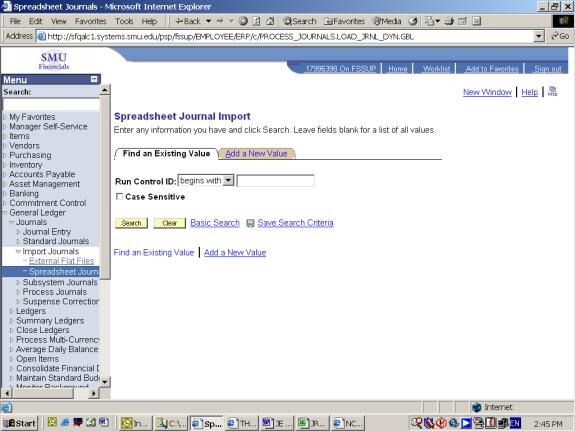Click the Refresh page toolbar icon
The height and width of the screenshot is (432, 575).
[x=256, y=21]
